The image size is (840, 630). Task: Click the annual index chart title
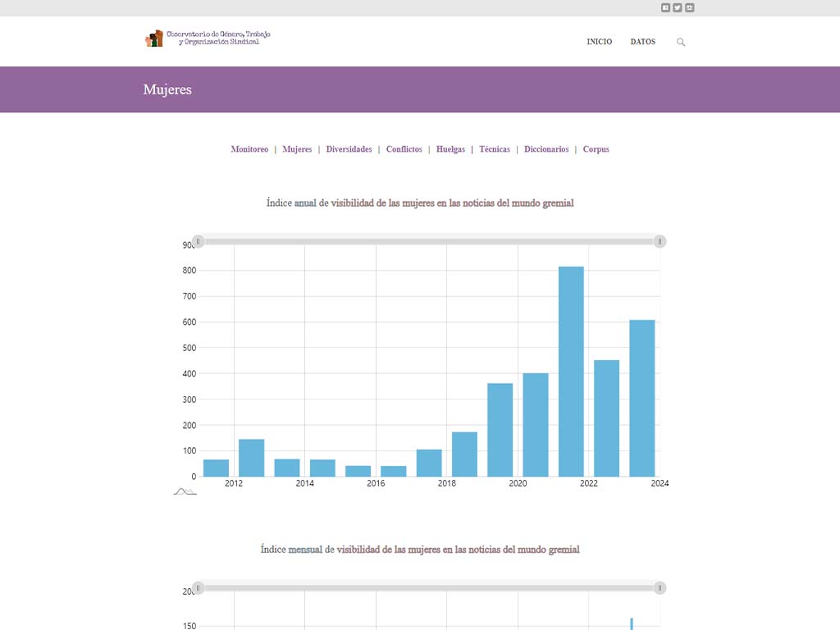(x=420, y=203)
